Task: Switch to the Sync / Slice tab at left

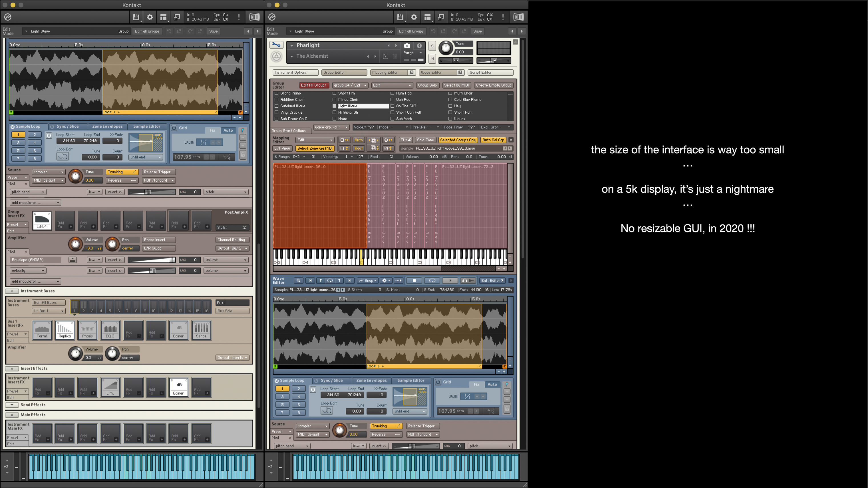Action: 67,126
